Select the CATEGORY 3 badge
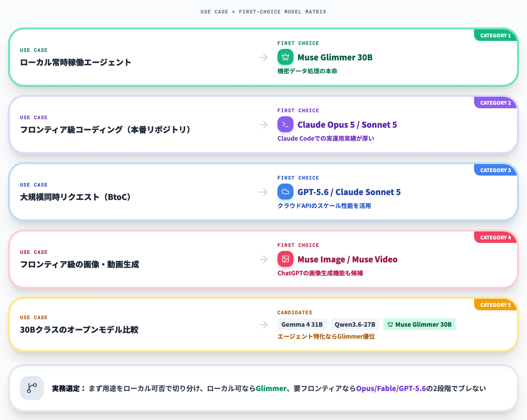527x420 pixels. [496, 170]
